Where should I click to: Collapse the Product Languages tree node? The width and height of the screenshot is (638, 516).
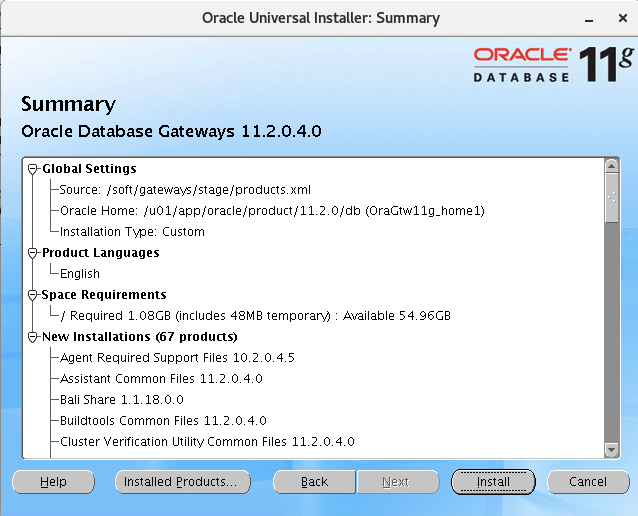[x=33, y=253]
